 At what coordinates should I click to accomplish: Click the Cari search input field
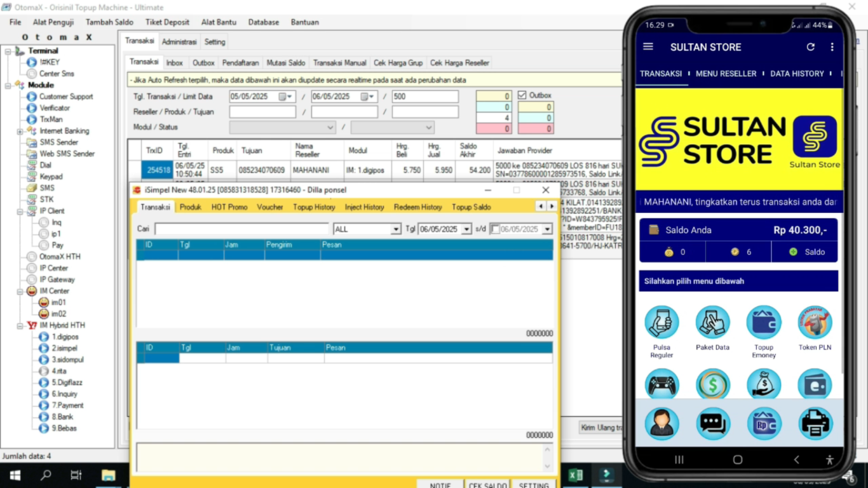coord(241,229)
